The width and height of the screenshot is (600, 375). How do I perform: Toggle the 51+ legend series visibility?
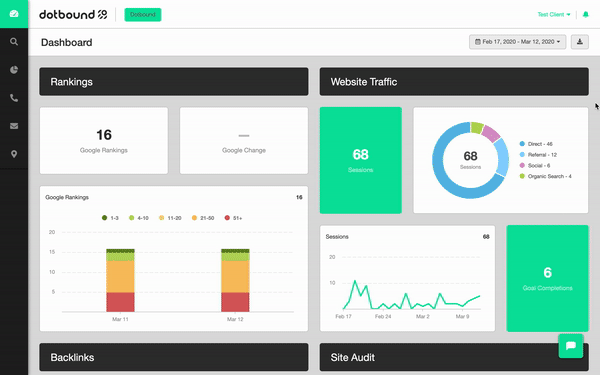coord(233,218)
